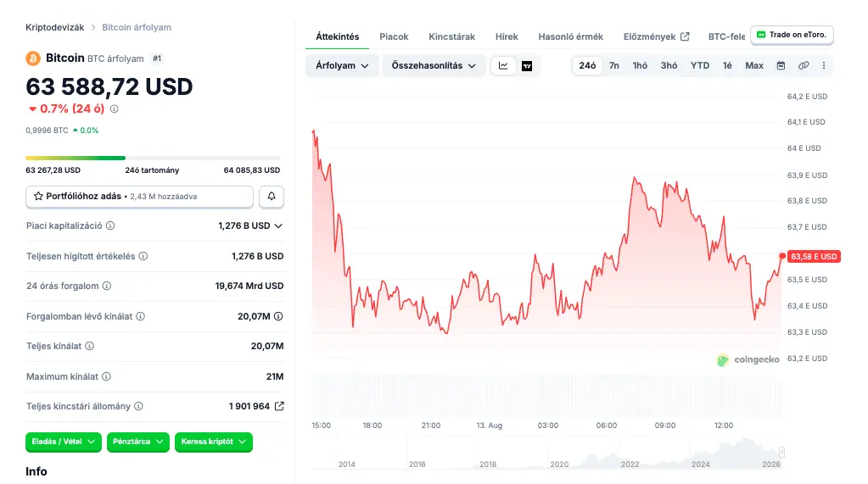Click star icon in Portfólióhoz adás
Viewport: 868px width, 484px height.
pyautogui.click(x=38, y=197)
